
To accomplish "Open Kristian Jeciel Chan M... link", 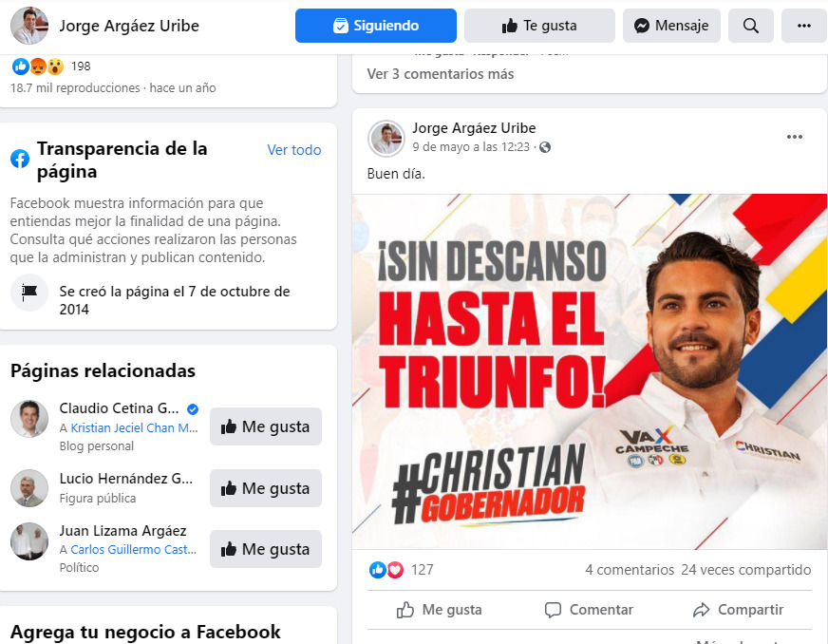I will [134, 428].
